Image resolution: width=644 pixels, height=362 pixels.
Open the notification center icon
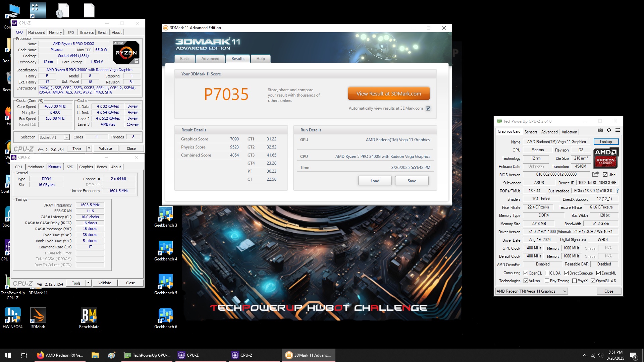click(633, 356)
